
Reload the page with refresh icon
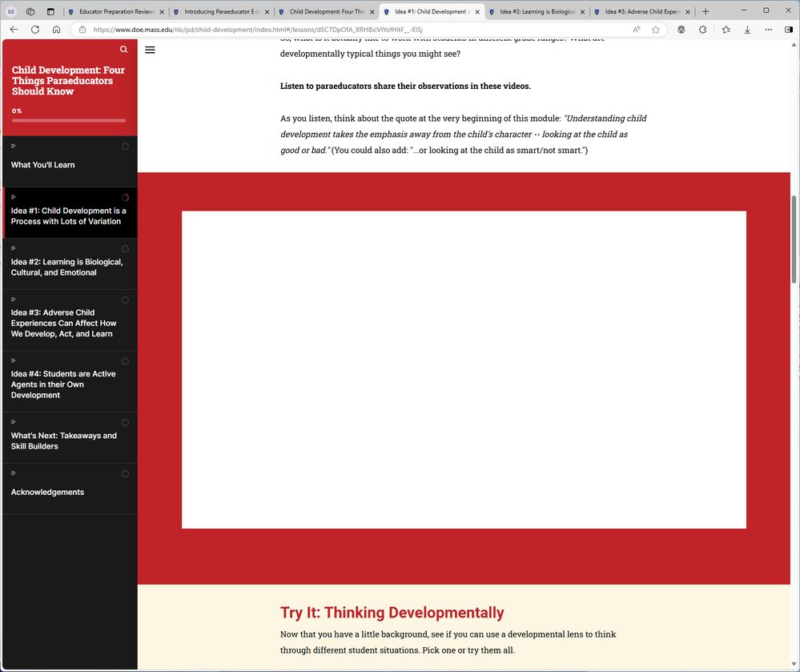pos(35,30)
